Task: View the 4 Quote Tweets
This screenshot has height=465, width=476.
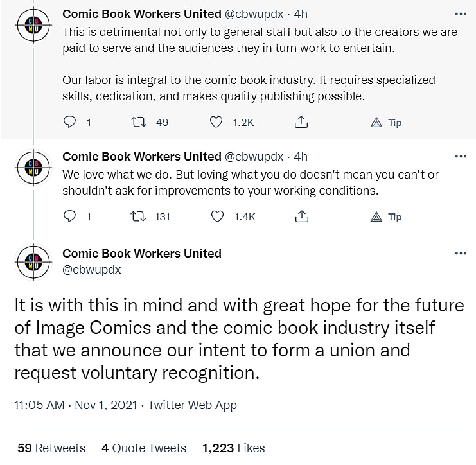Action: tap(144, 448)
